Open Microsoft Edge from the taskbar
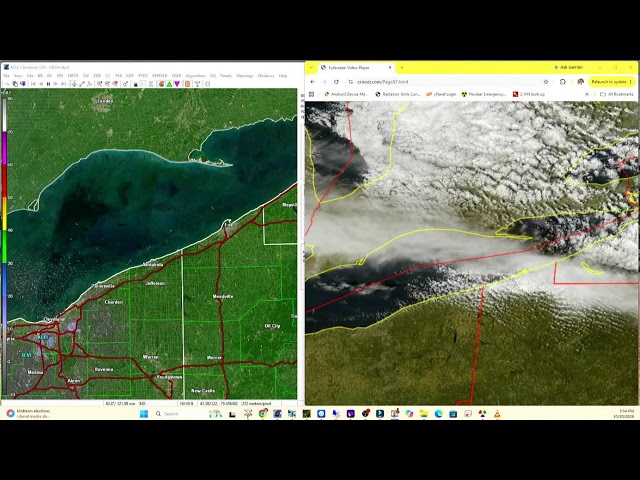This screenshot has width=640, height=480. (x=438, y=414)
